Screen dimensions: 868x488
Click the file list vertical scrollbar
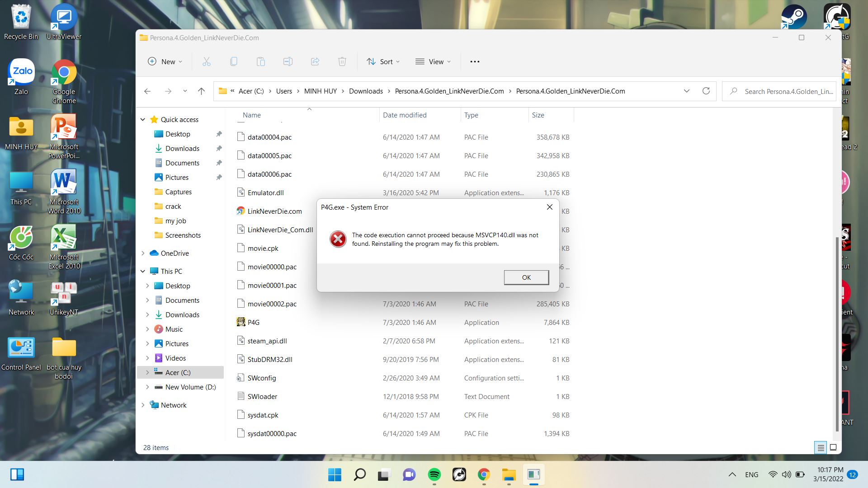pyautogui.click(x=837, y=334)
